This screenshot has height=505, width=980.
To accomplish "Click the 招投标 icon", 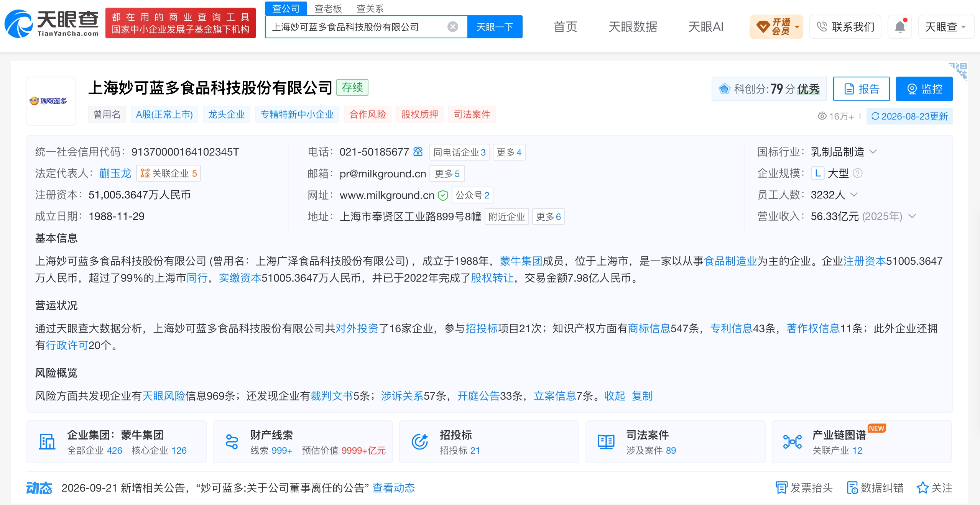I will [419, 442].
